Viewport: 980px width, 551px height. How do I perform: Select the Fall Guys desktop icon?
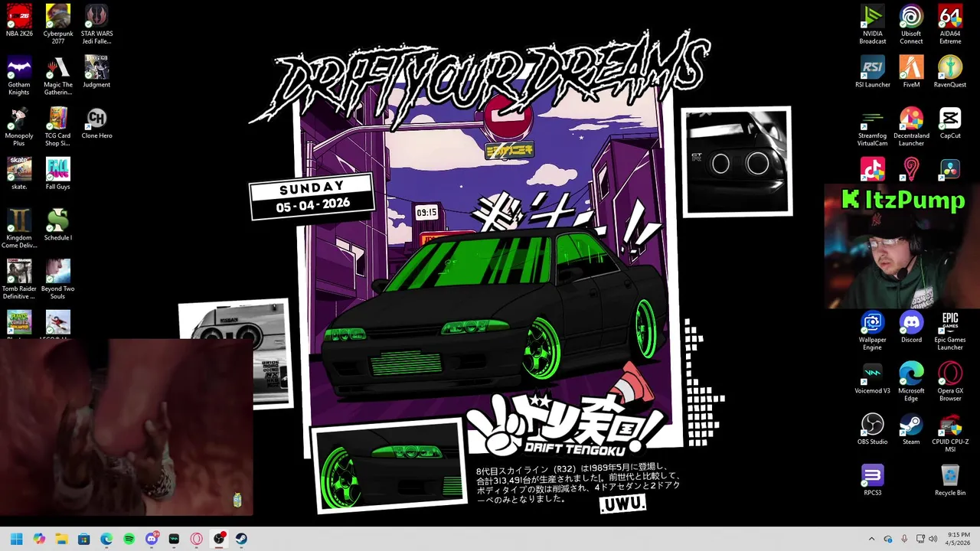point(58,174)
